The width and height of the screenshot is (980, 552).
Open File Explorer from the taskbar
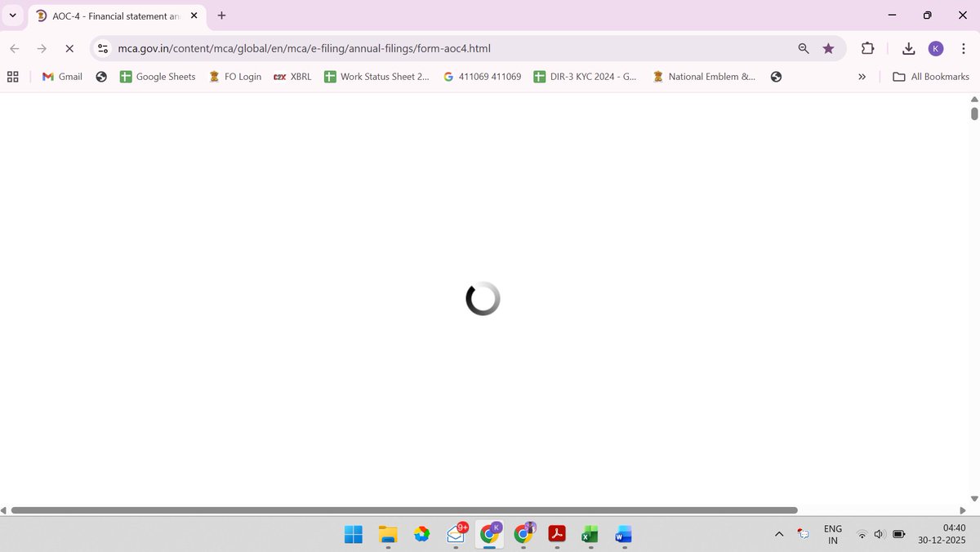[388, 534]
